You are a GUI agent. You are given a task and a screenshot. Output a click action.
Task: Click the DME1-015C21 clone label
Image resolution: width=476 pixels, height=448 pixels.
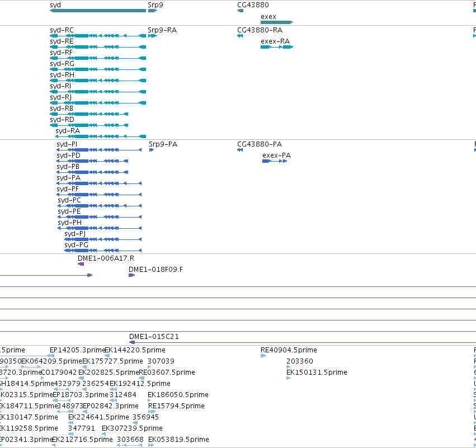[154, 337]
